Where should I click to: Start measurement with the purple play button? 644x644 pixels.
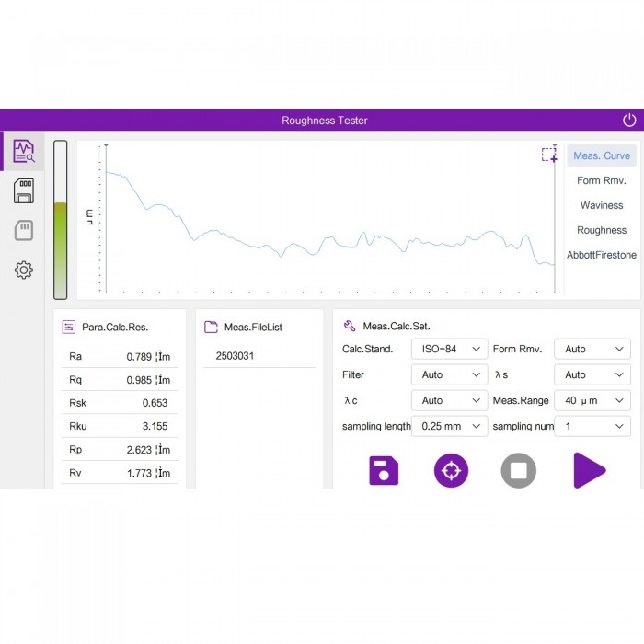point(589,470)
